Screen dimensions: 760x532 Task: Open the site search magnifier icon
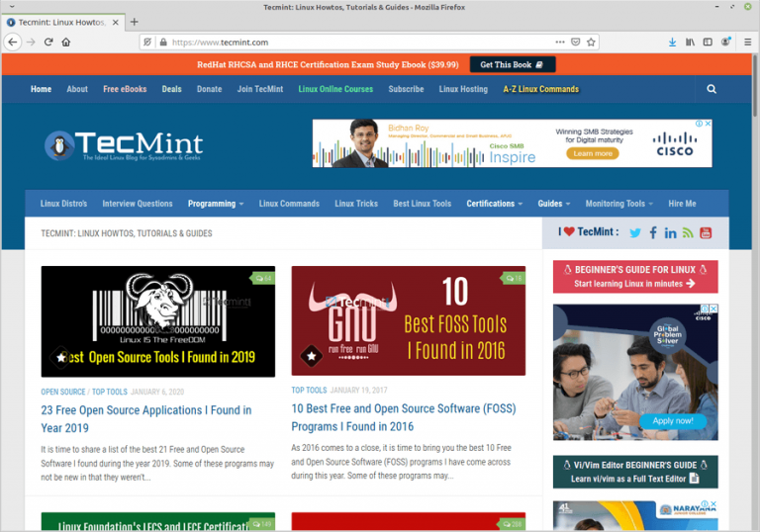click(712, 89)
